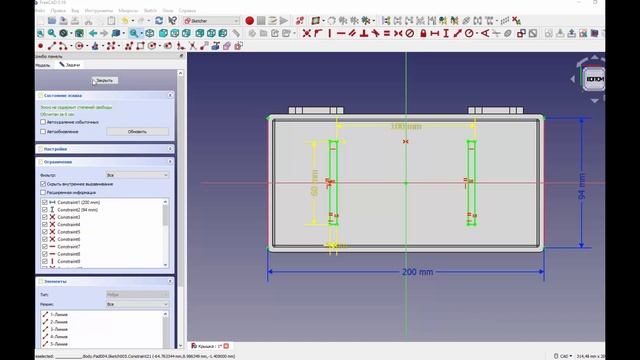The image size is (640, 360).
Task: Select the equal constraint tool
Action: click(x=387, y=33)
